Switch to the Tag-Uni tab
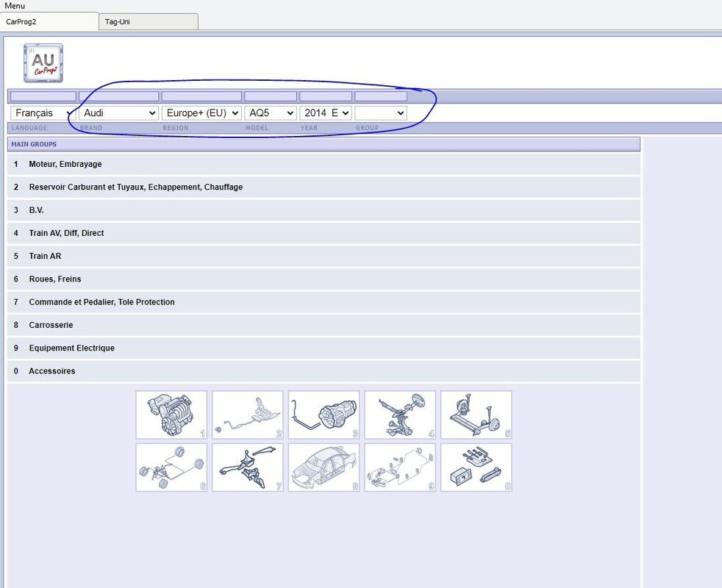 148,22
